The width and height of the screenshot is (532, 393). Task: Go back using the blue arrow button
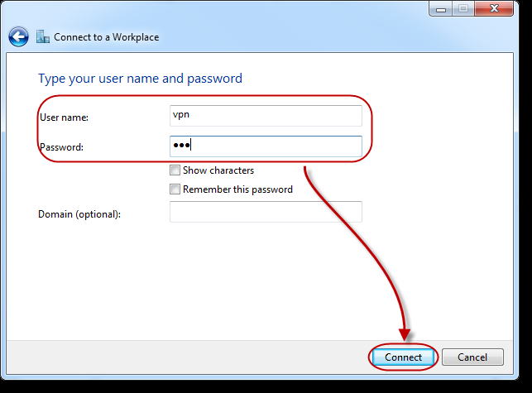[x=19, y=36]
